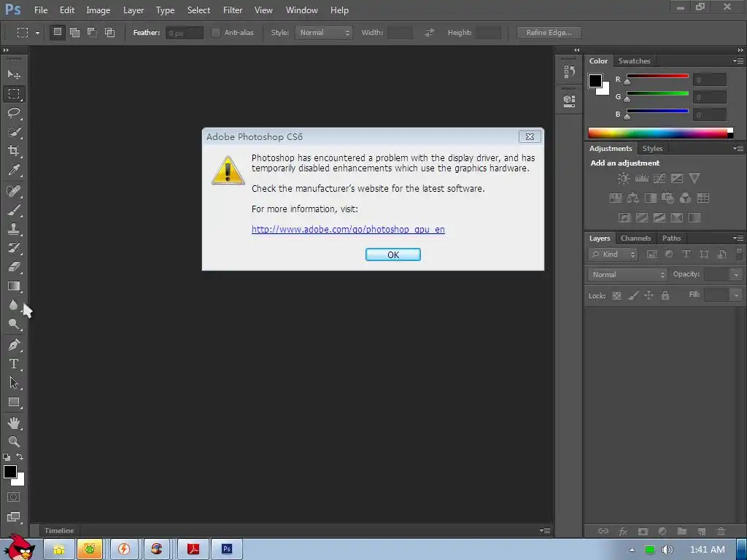Switch to the Swatches tab
The width and height of the screenshot is (747, 560).
coord(634,61)
